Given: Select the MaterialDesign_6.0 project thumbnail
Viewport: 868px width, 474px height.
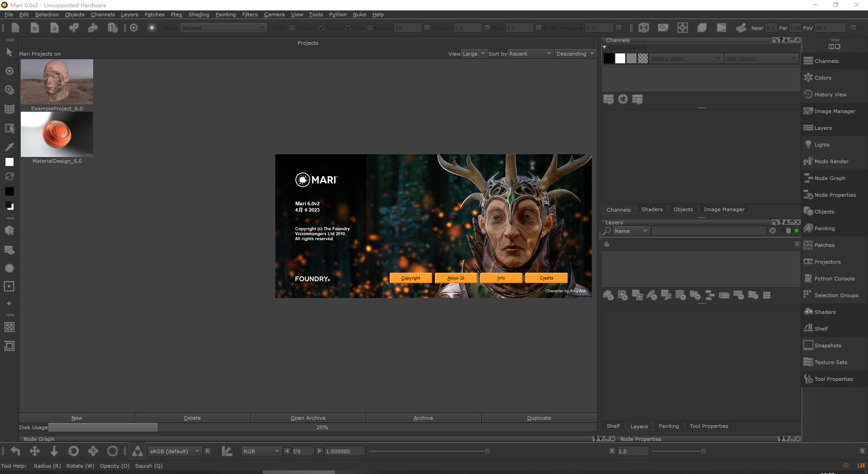Looking at the screenshot, I should tap(57, 135).
